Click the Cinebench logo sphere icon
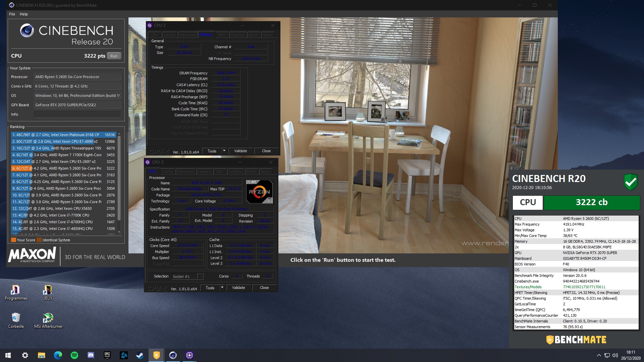Screen dimensions: 644x362 pyautogui.click(x=27, y=31)
